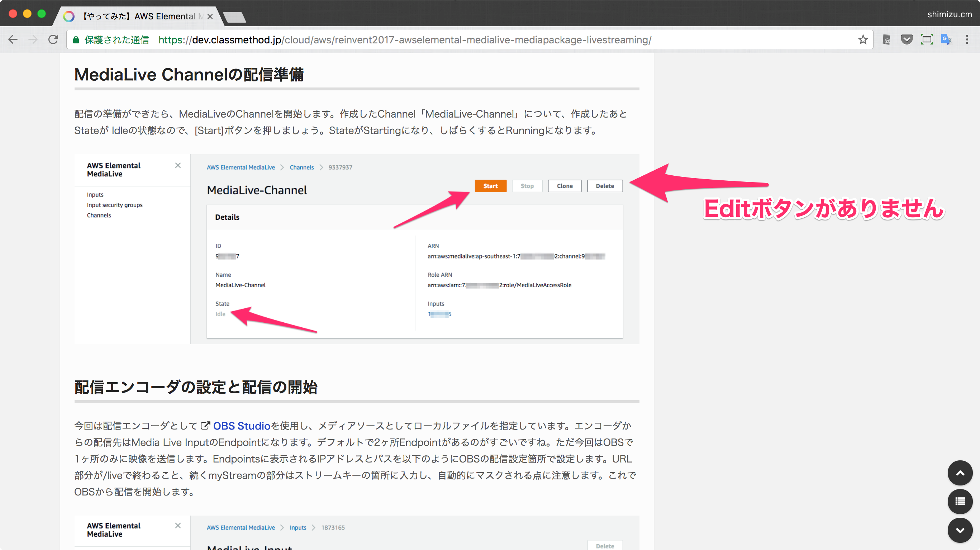Click the breadcrumb ID 9337937
Viewport: 980px width, 550px height.
340,167
